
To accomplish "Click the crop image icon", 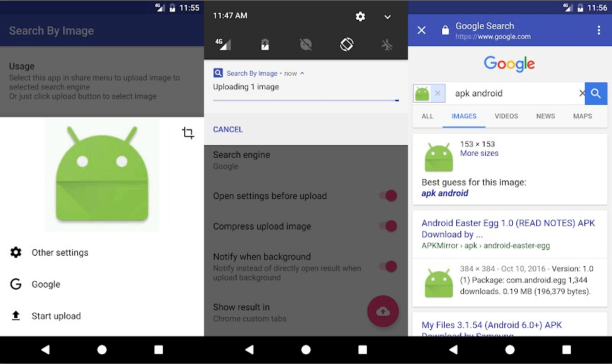I will 188,133.
